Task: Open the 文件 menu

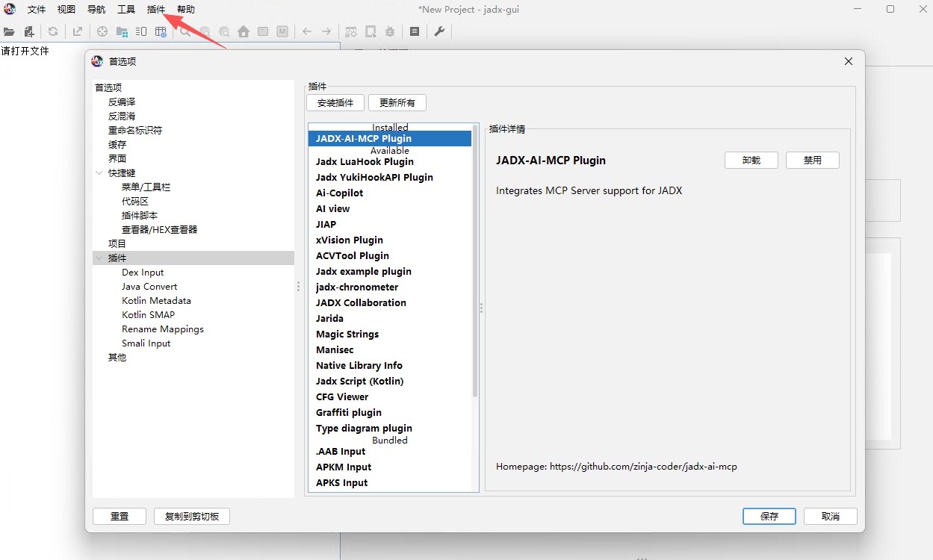Action: pos(37,10)
